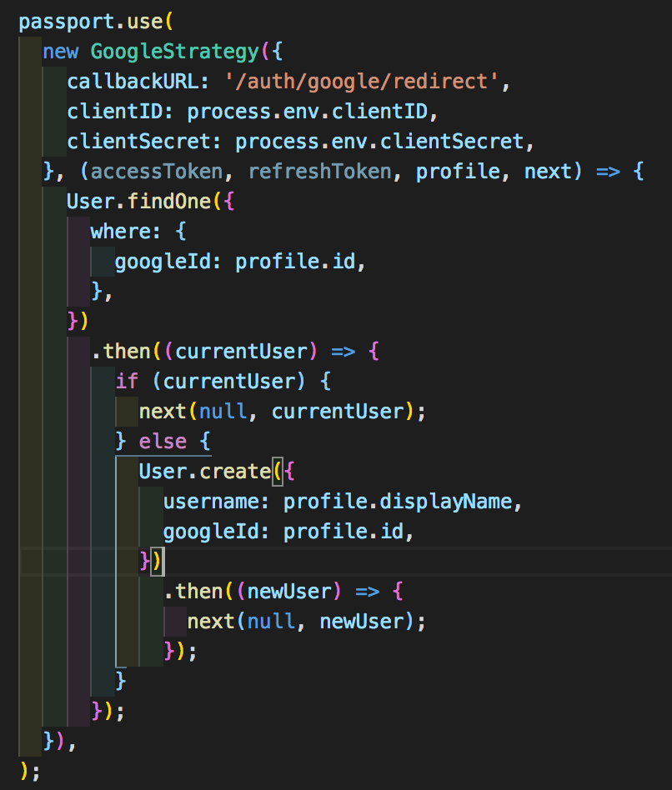Click "newUser" inside the next(null, newUser) call
Screen dimensions: 672x790
pos(362,622)
